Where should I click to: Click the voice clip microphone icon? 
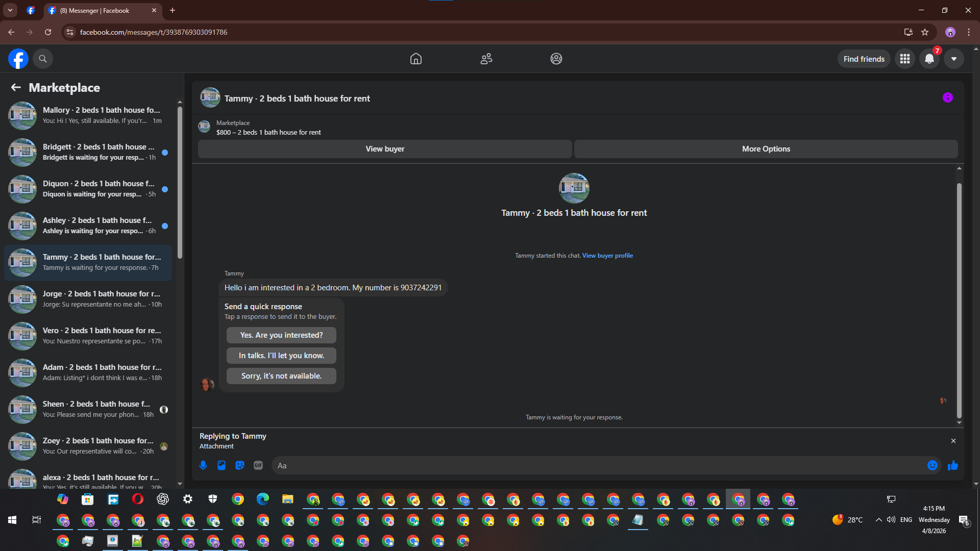[203, 465]
